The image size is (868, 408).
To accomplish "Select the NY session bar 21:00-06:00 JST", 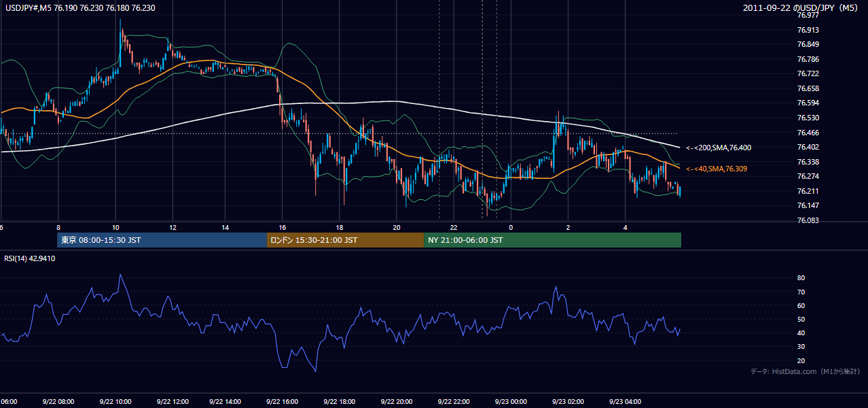I will tap(552, 240).
